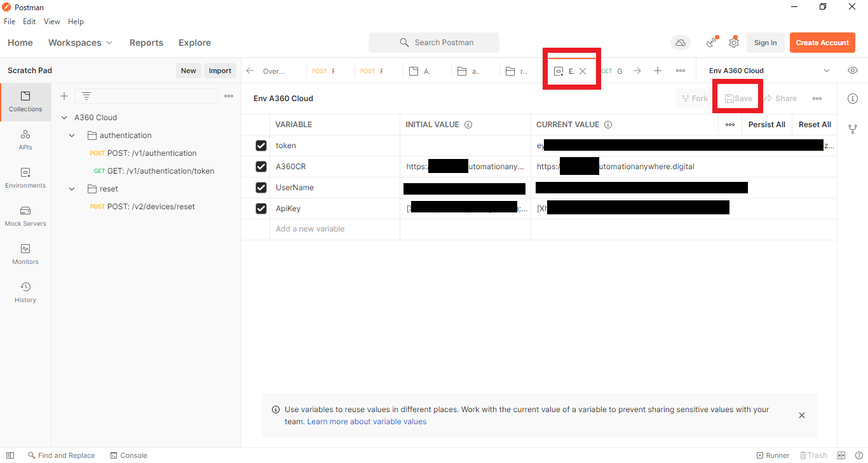Go to the Explore tab

click(194, 43)
